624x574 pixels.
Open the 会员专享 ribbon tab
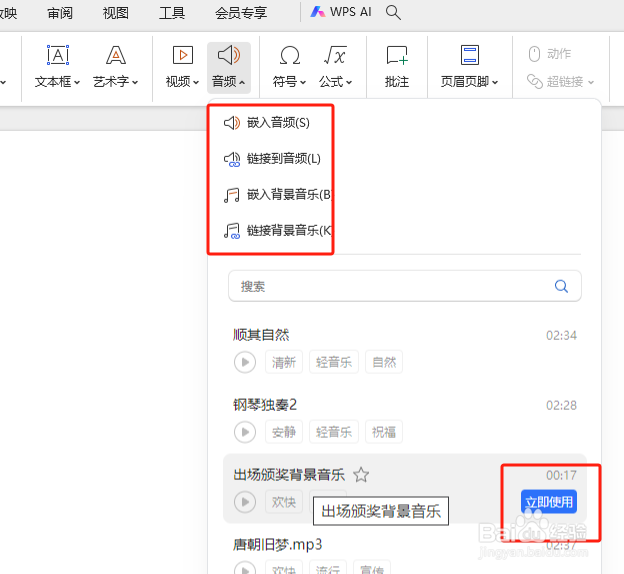(x=241, y=13)
